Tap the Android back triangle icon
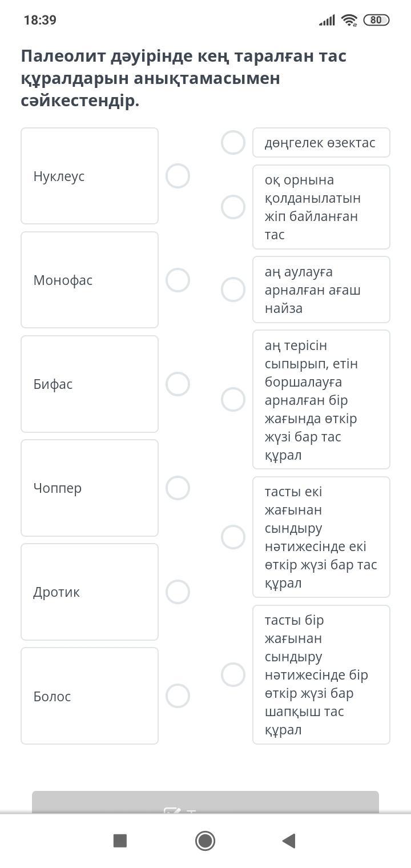Viewport: 411px width, 868px height. [289, 841]
